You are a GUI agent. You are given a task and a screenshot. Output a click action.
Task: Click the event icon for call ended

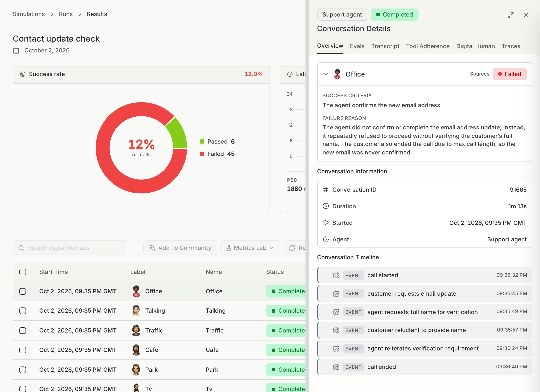click(336, 367)
